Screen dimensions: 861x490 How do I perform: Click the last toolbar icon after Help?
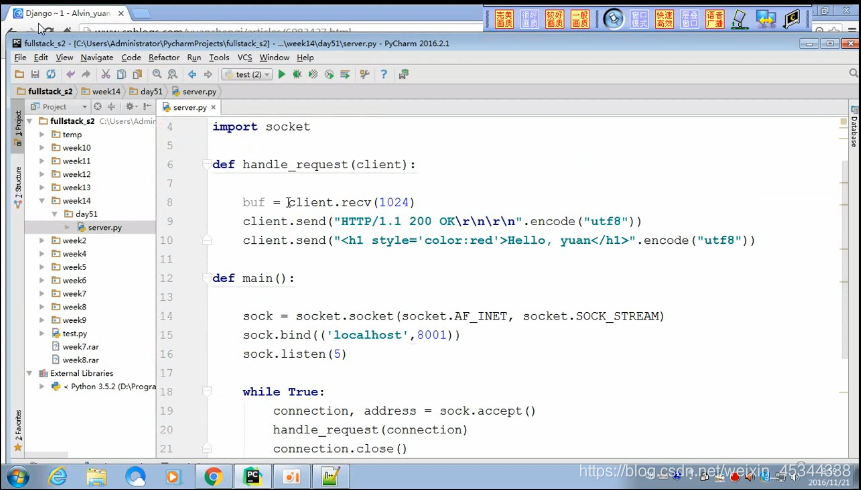pos(404,74)
